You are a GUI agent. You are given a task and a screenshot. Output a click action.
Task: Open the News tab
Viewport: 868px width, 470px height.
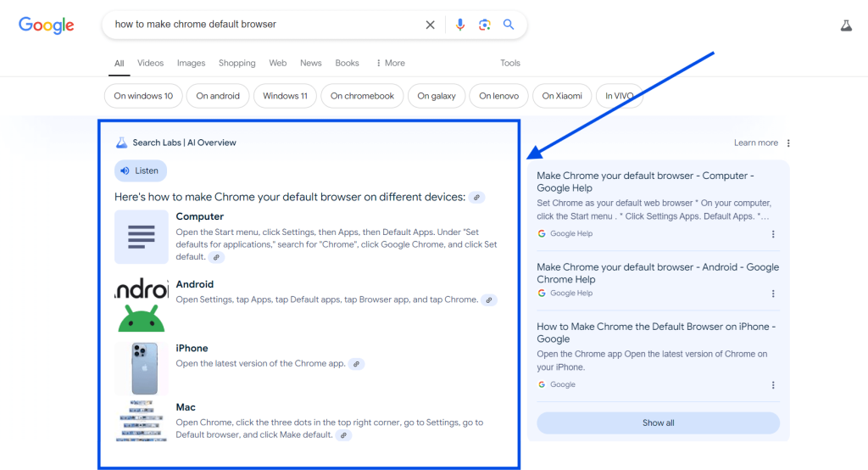coord(310,63)
